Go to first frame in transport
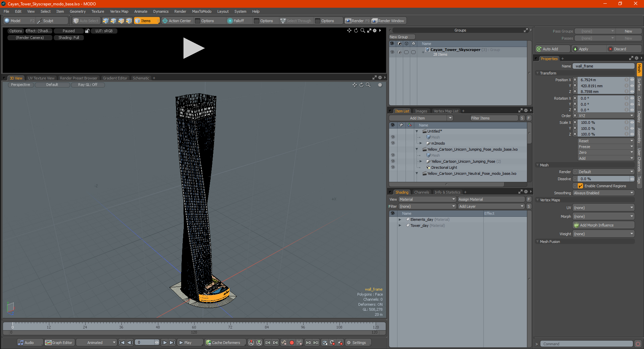644x349 pixels. [122, 343]
